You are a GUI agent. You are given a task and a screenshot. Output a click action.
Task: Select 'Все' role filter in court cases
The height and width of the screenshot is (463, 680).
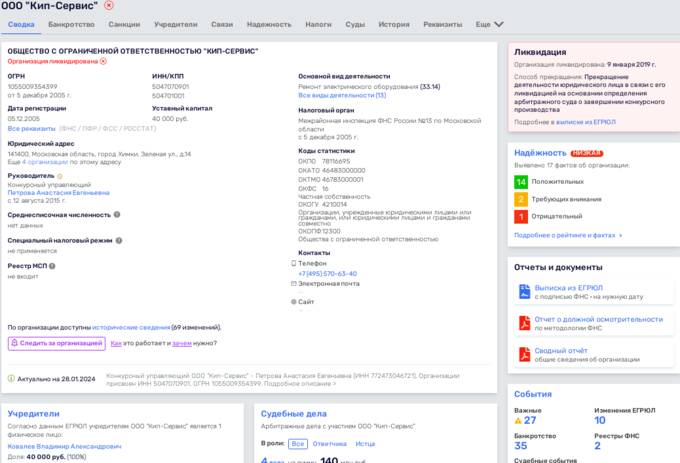pos(298,443)
